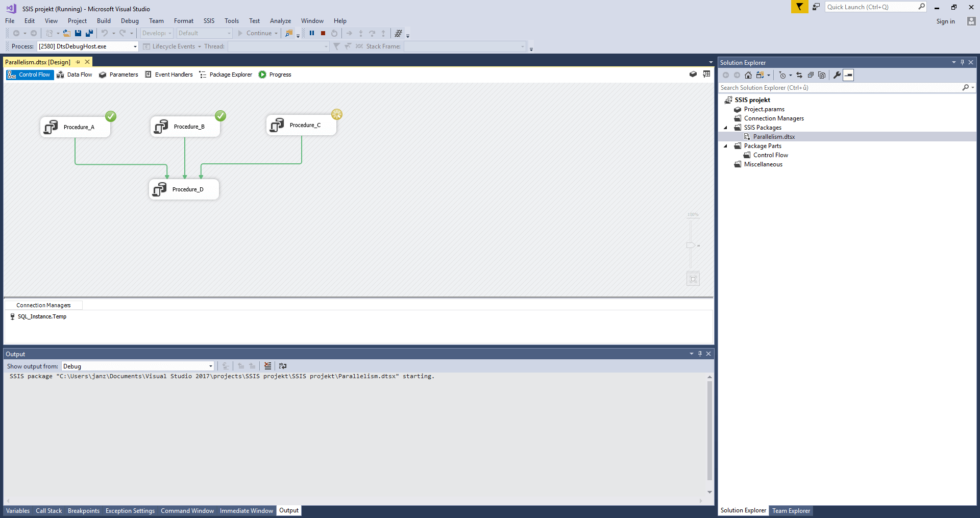Open the SSIS menu
Viewport: 980px width, 518px height.
click(209, 21)
